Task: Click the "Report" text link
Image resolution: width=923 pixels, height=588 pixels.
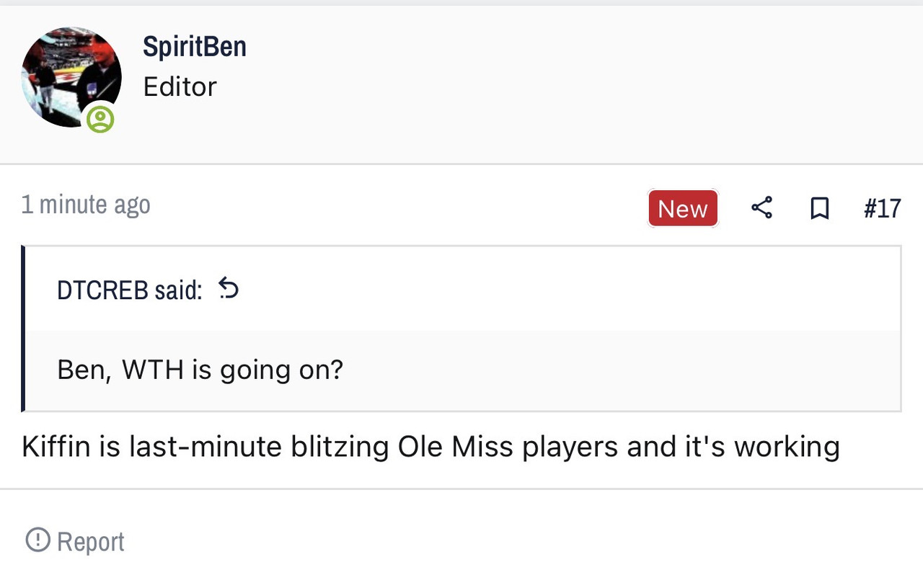Action: (x=90, y=542)
